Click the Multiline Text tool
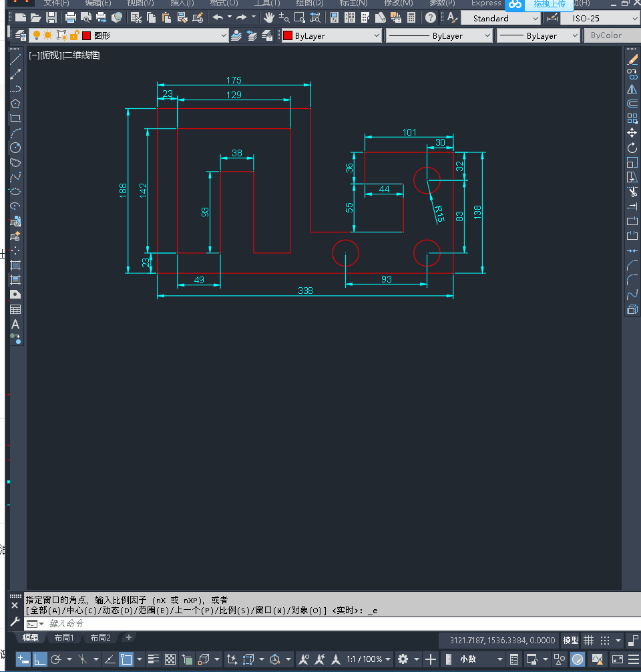 [15, 324]
